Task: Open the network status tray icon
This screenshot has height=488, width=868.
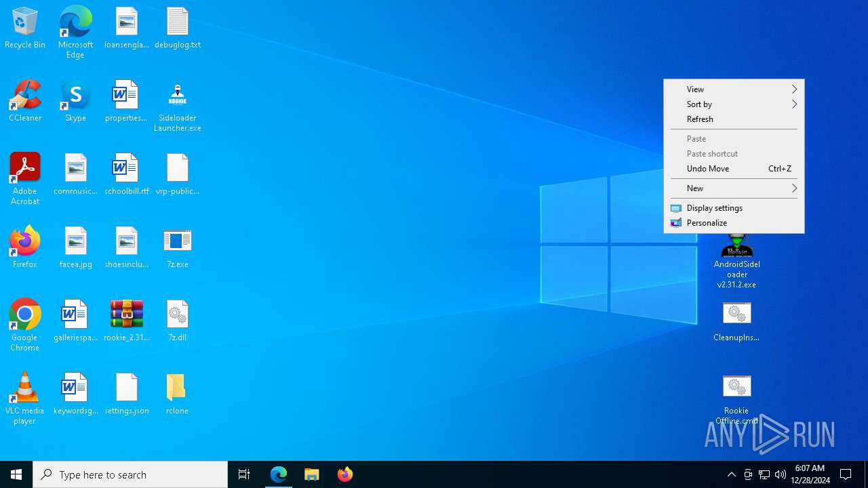Action: click(764, 474)
